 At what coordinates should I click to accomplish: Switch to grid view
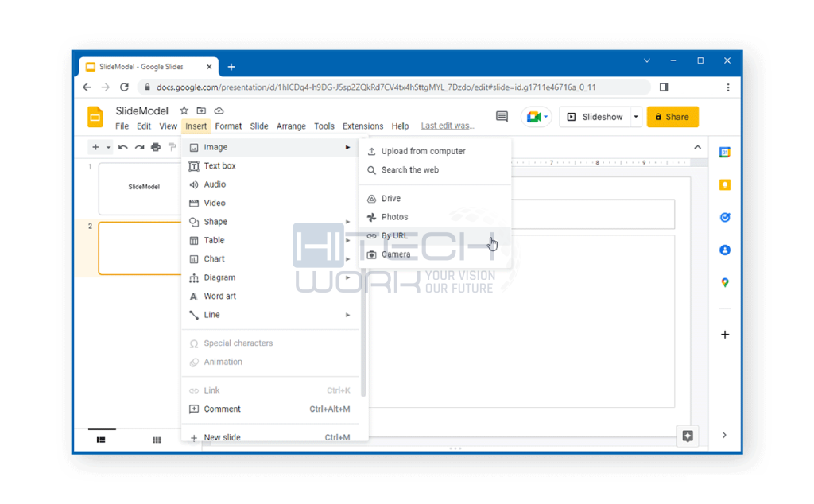[157, 440]
